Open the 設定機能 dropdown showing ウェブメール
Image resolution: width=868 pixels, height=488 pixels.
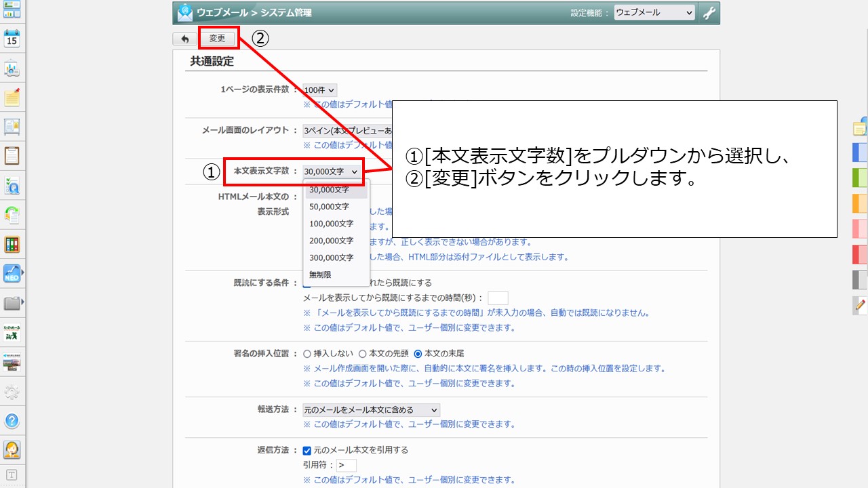(x=653, y=12)
